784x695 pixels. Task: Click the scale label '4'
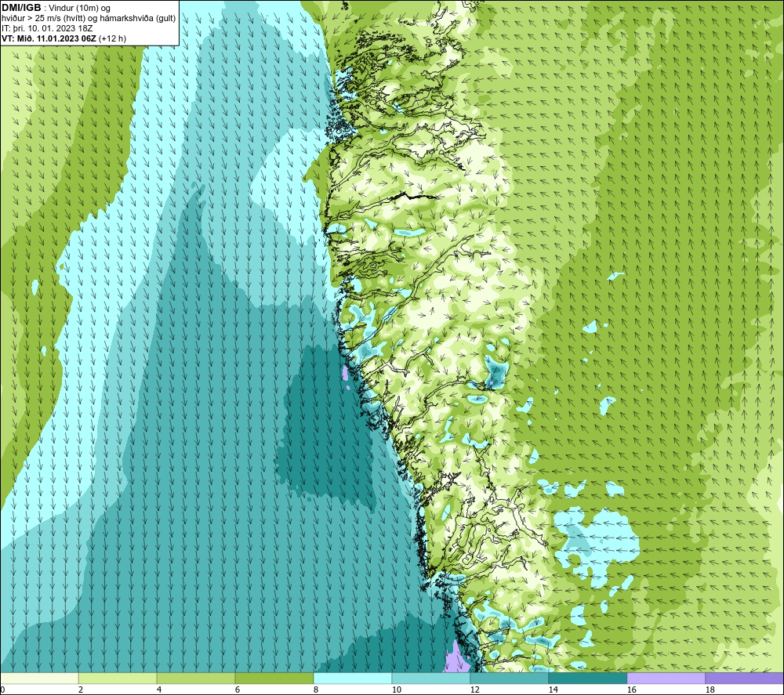[159, 690]
